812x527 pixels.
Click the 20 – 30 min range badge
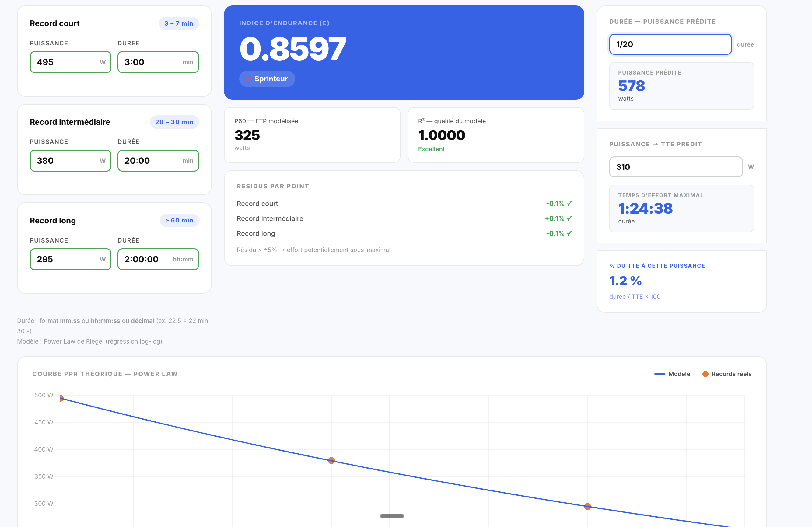(x=174, y=122)
